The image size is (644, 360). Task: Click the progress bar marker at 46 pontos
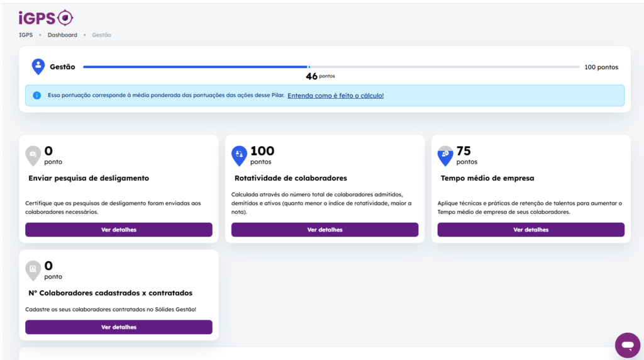pos(309,67)
